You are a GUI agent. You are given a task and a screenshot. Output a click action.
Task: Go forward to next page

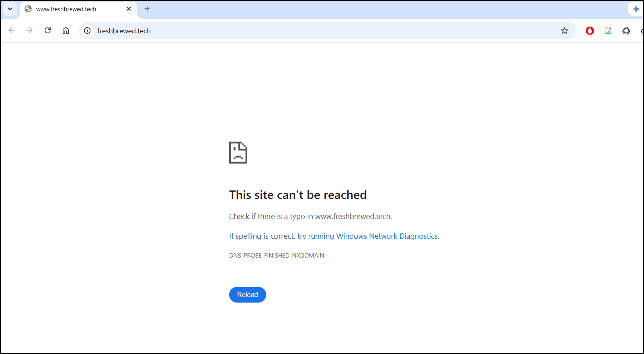tap(29, 31)
